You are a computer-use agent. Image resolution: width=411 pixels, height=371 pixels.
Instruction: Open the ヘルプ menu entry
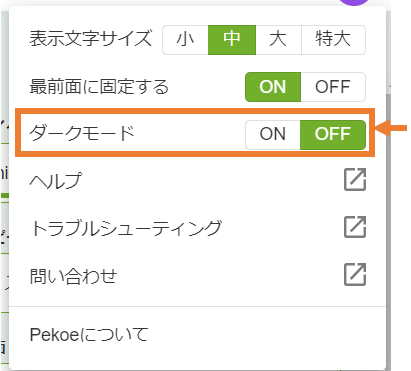pyautogui.click(x=197, y=180)
